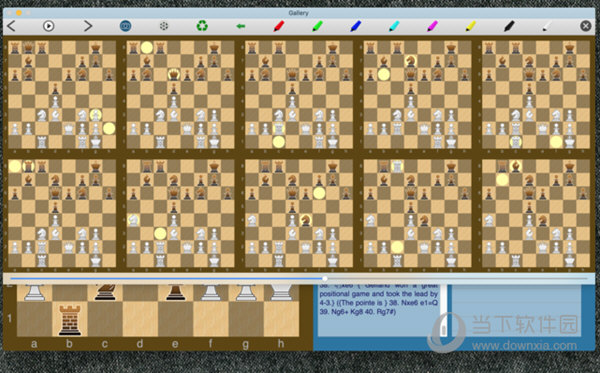The width and height of the screenshot is (600, 373).
Task: Start gallery autoplay with the play button
Action: point(49,26)
